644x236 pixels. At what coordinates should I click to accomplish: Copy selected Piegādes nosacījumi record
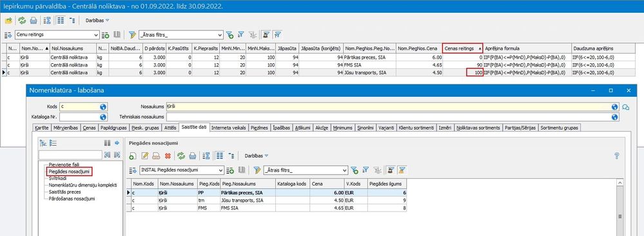tap(156, 156)
